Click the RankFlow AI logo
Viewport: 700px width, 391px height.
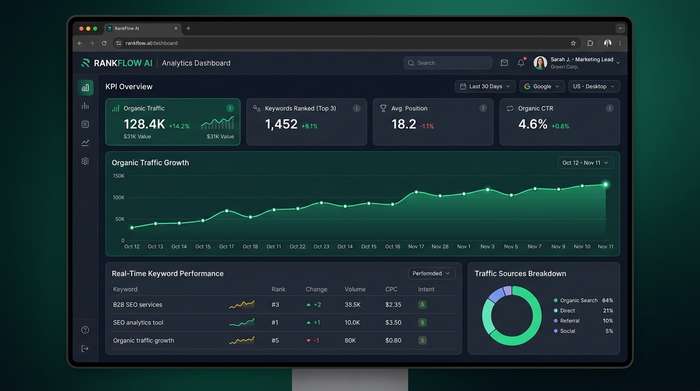tap(117, 63)
